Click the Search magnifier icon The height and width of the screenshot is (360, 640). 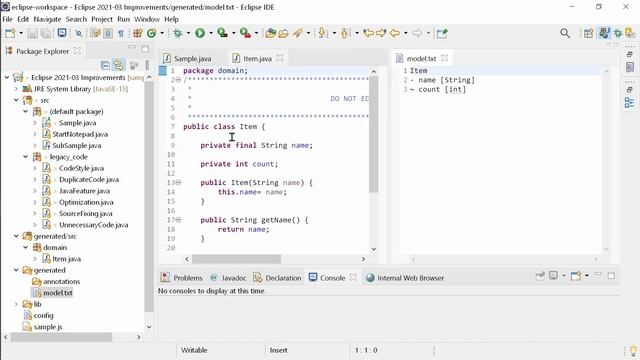pos(565,33)
